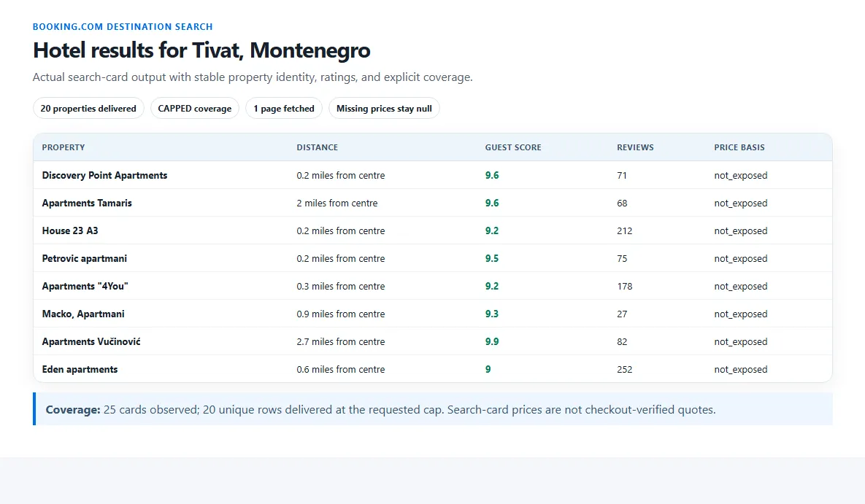The width and height of the screenshot is (865, 504).
Task: Click the 'CAPPED coverage' pill
Action: click(195, 108)
